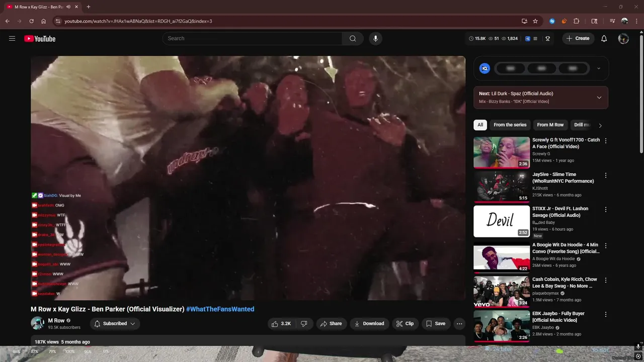Dislike the video
The height and width of the screenshot is (362, 644).
click(304, 324)
